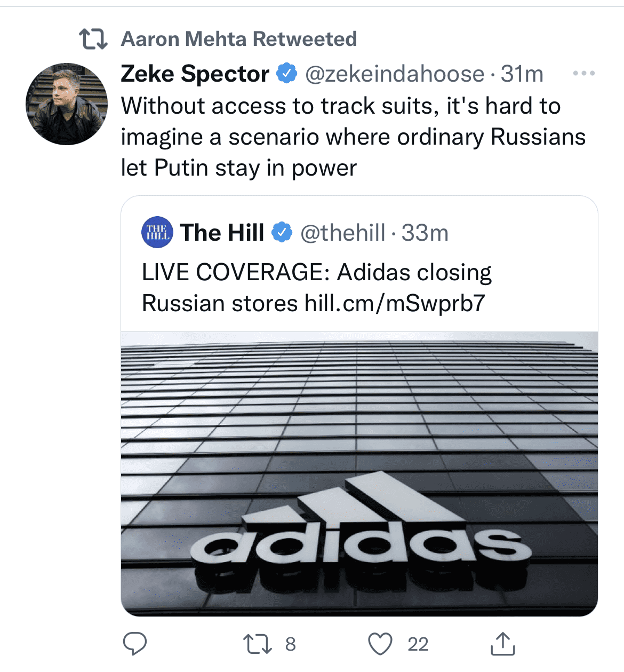Retweet this tweet using the retweet icon
This screenshot has width=624, height=672.
point(258,644)
